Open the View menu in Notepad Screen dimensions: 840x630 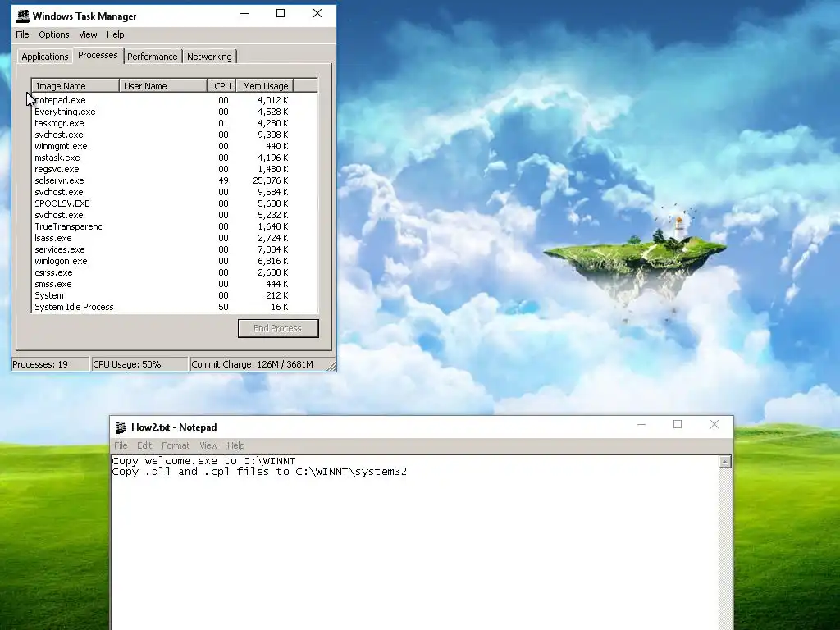click(x=208, y=445)
